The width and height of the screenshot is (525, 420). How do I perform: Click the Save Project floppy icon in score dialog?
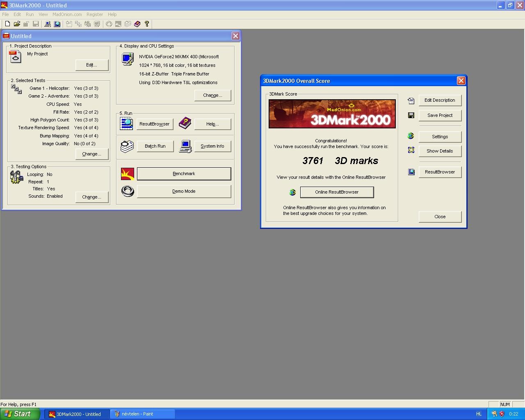coord(411,115)
